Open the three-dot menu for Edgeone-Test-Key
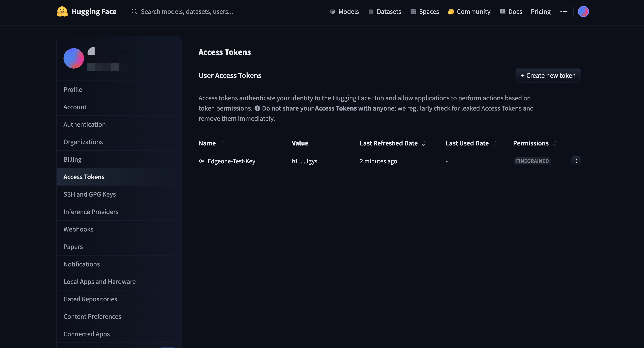 (576, 161)
